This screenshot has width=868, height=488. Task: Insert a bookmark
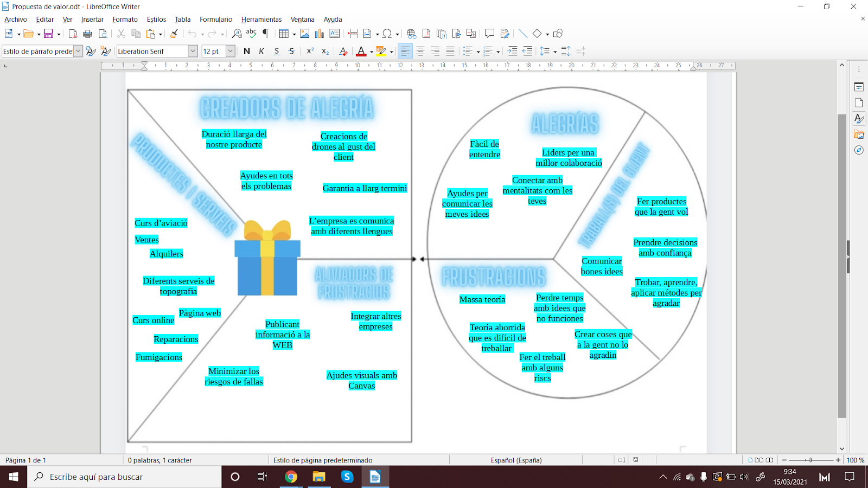click(456, 34)
